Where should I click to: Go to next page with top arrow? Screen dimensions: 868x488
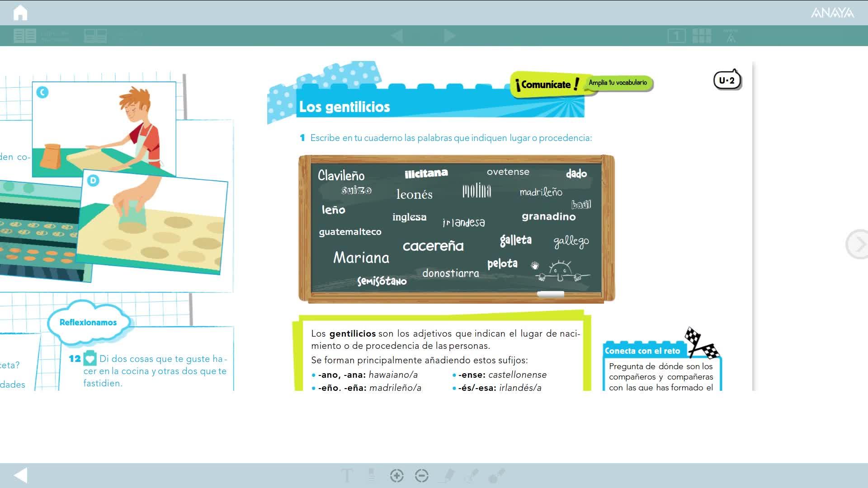[449, 36]
